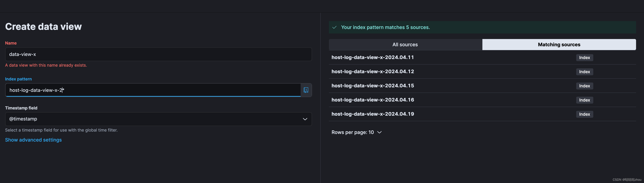Image resolution: width=644 pixels, height=183 pixels.
Task: Click Show advanced settings link
Action: [33, 140]
